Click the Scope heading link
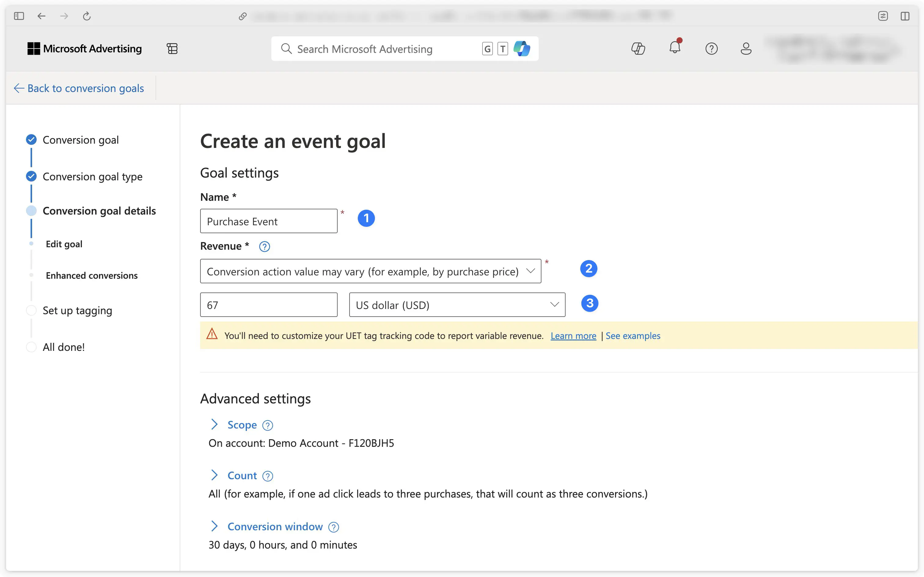 pos(242,425)
